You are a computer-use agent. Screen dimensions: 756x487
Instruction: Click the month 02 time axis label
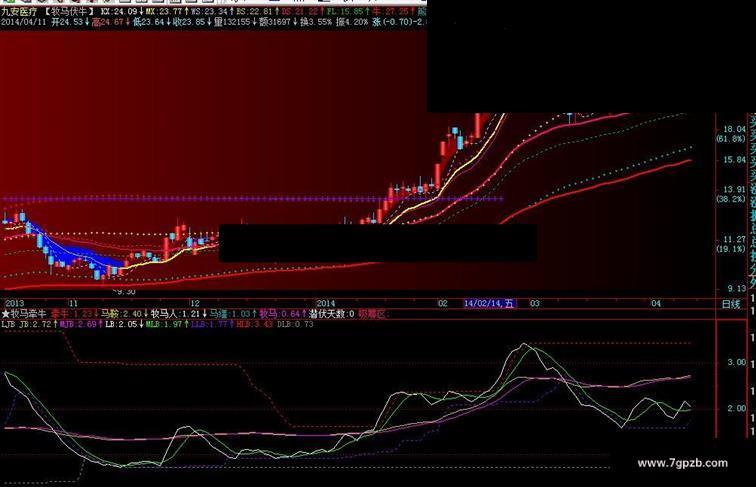442,304
